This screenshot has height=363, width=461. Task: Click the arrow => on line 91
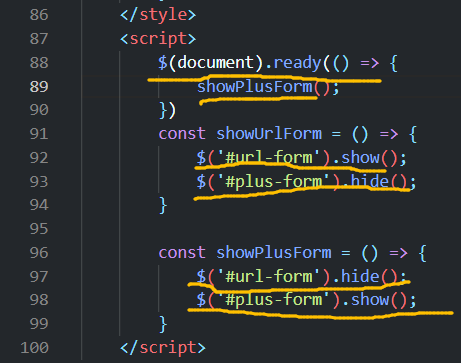click(x=389, y=134)
